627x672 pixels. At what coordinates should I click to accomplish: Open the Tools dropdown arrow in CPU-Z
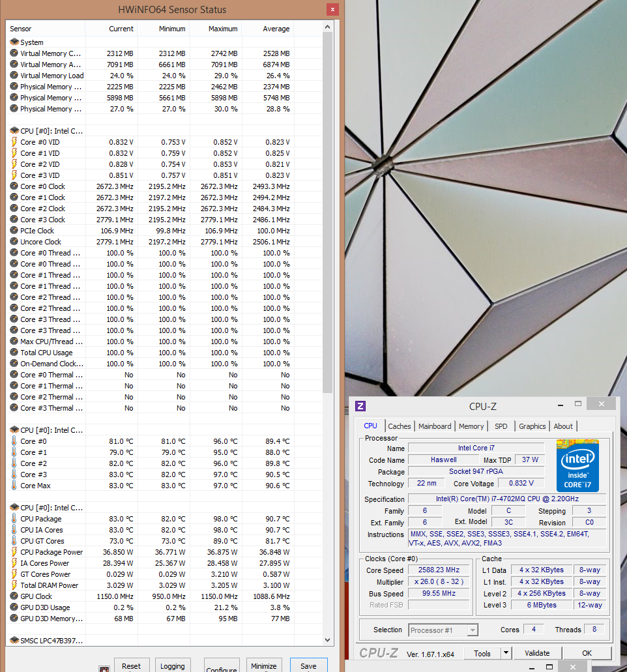tap(506, 652)
